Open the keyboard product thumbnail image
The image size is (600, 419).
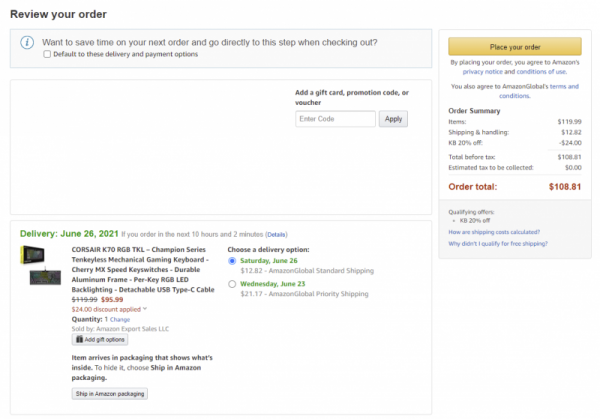[45, 276]
